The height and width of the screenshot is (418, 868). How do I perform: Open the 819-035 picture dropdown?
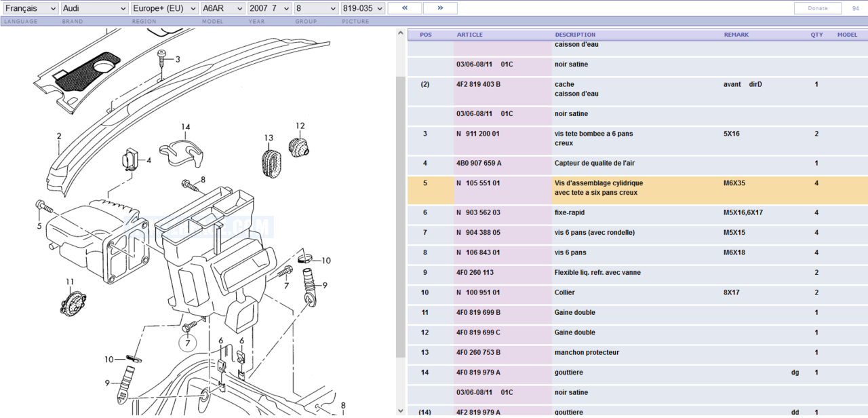363,8
